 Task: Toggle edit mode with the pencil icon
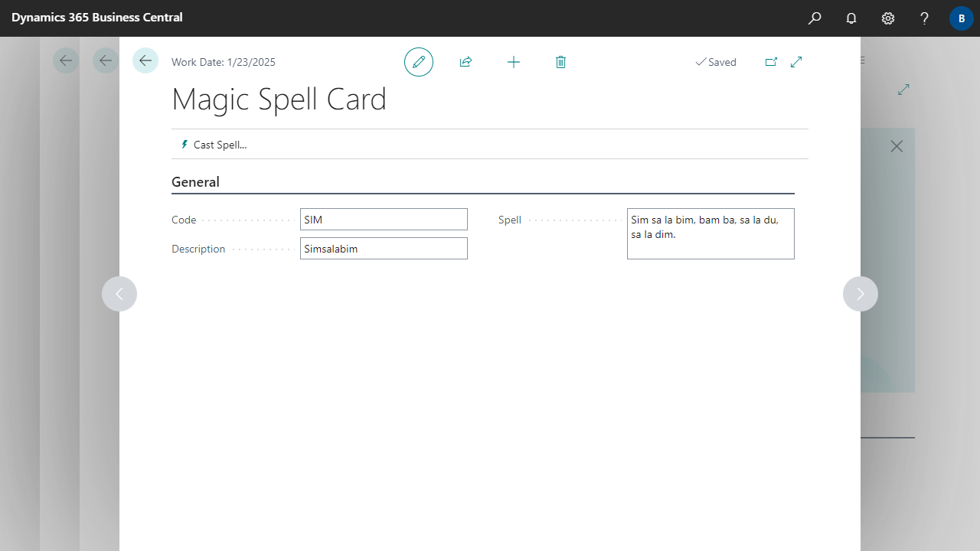point(419,62)
